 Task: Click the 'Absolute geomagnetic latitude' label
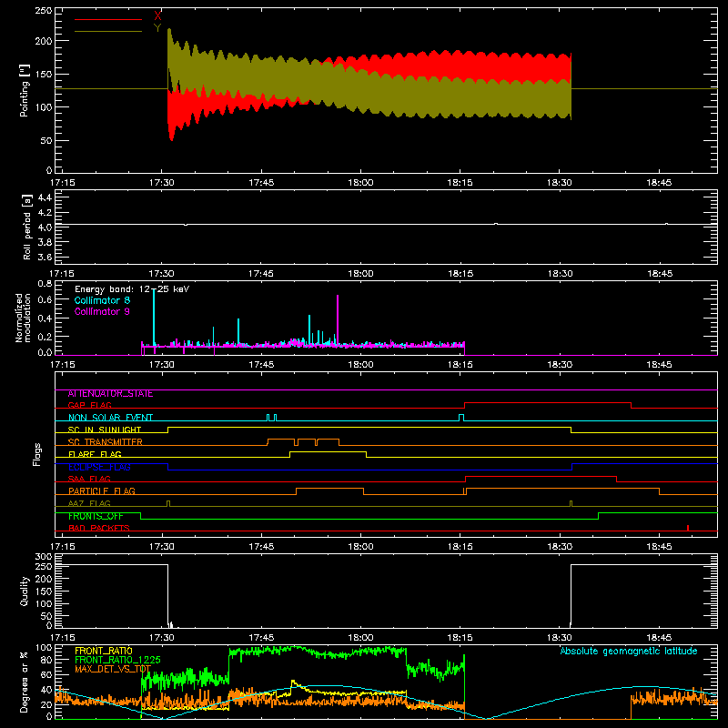(x=629, y=651)
